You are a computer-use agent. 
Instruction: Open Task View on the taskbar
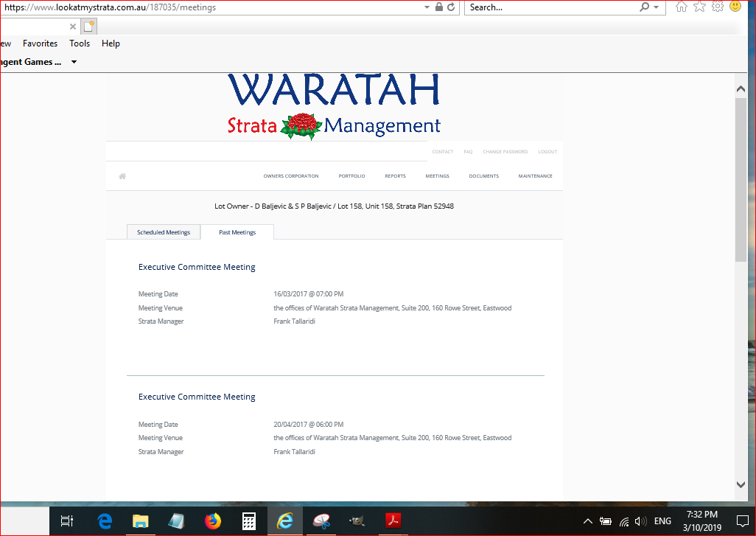point(67,521)
